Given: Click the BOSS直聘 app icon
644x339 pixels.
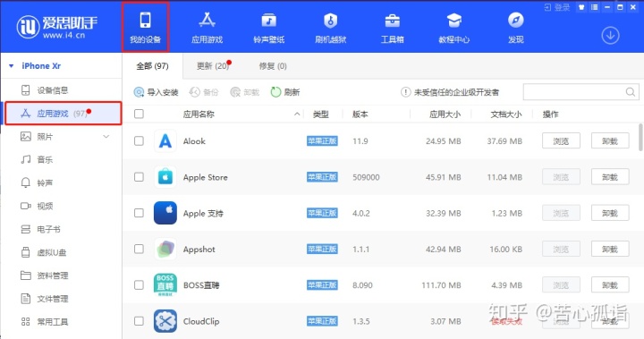Looking at the screenshot, I should pyautogui.click(x=165, y=285).
